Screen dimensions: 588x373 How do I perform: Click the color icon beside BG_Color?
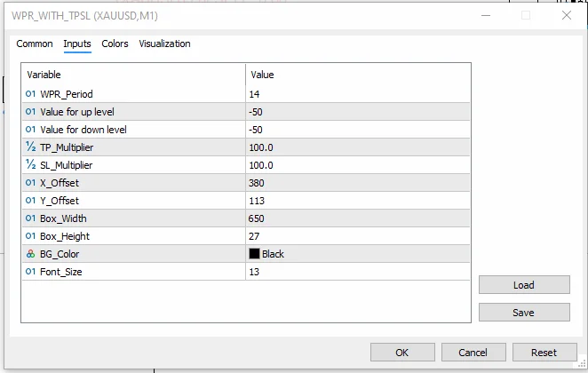(31, 254)
